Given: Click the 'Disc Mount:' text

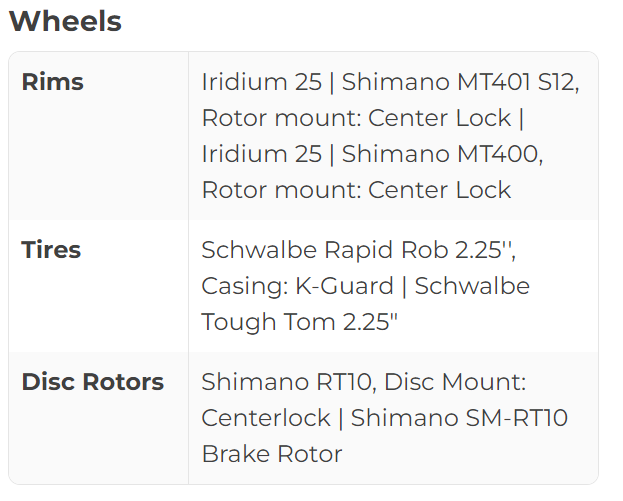Looking at the screenshot, I should pyautogui.click(x=455, y=382).
